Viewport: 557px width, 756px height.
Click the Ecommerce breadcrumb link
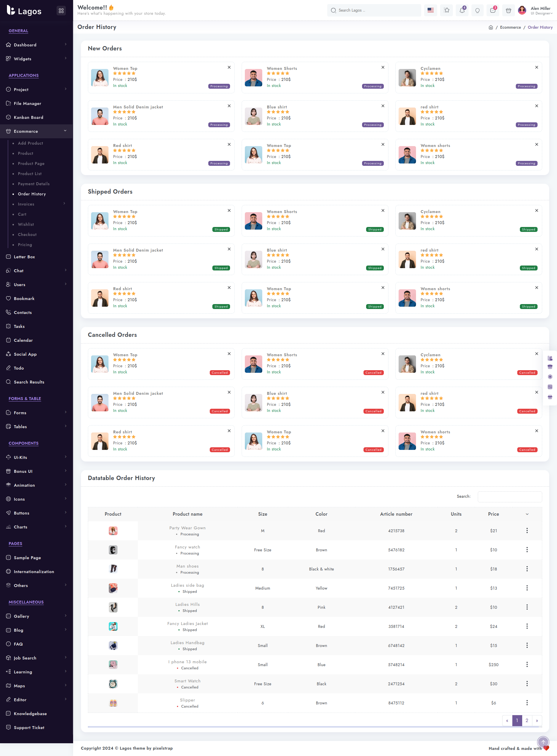pyautogui.click(x=510, y=27)
